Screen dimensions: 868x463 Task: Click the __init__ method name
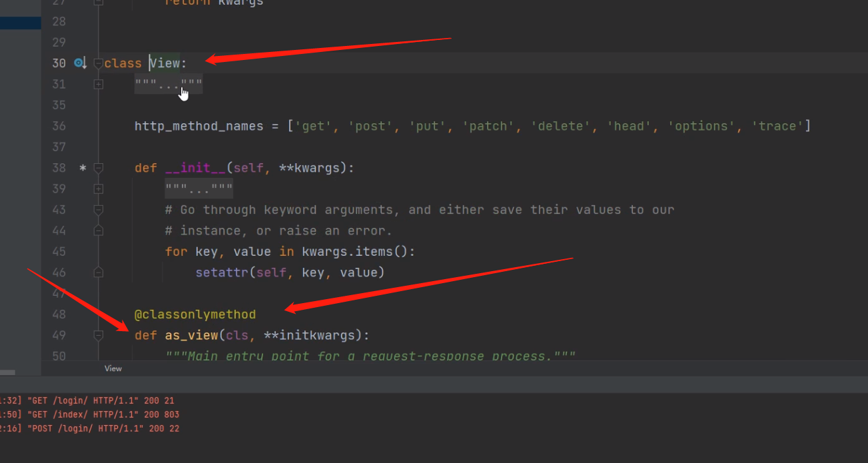tap(195, 168)
